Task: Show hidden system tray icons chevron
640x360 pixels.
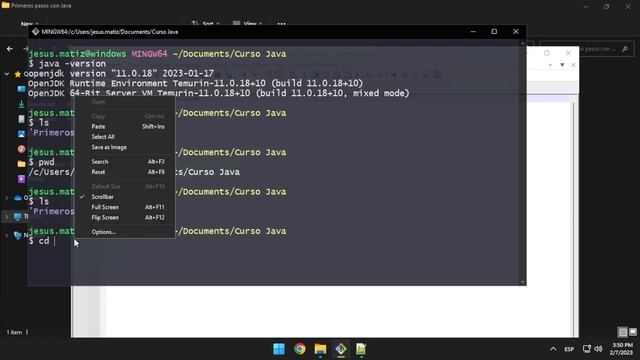Action: pyautogui.click(x=553, y=349)
